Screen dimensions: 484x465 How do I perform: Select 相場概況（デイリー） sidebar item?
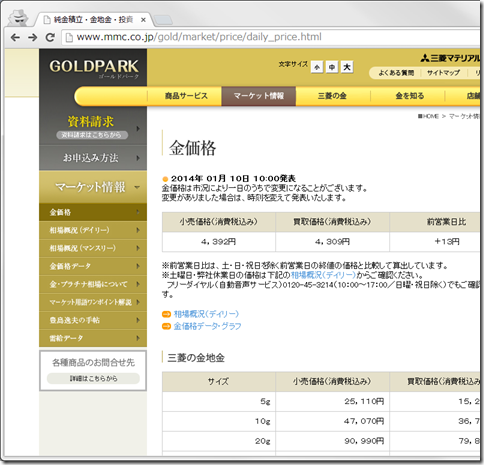pos(93,230)
